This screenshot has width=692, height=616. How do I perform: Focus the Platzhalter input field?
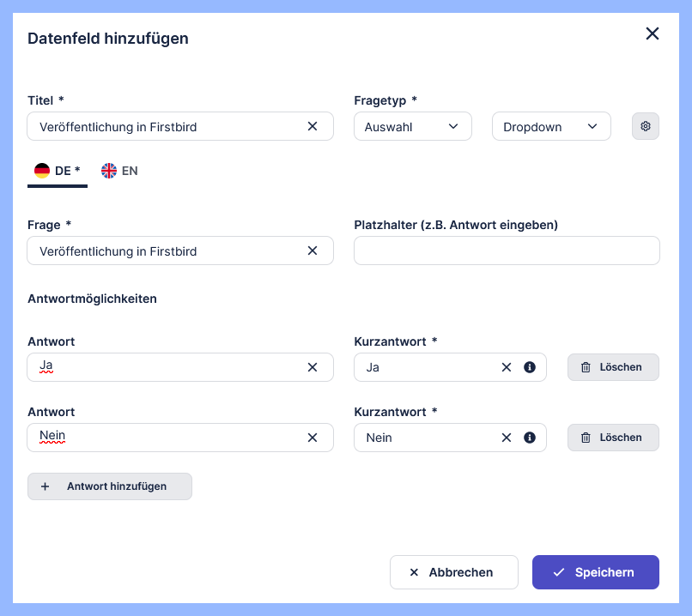(x=507, y=251)
